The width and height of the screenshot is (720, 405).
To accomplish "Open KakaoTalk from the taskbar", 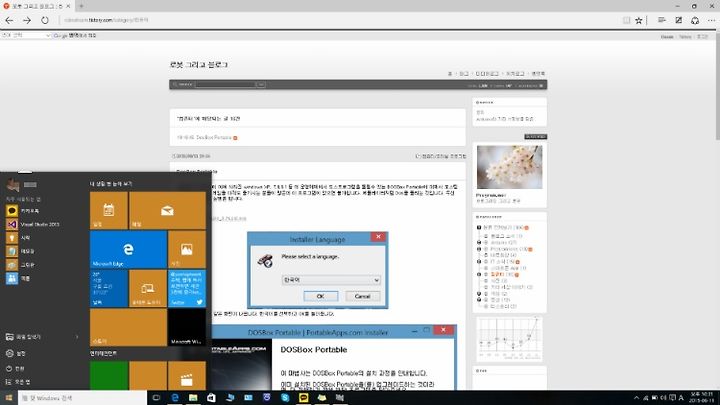I will point(304,398).
